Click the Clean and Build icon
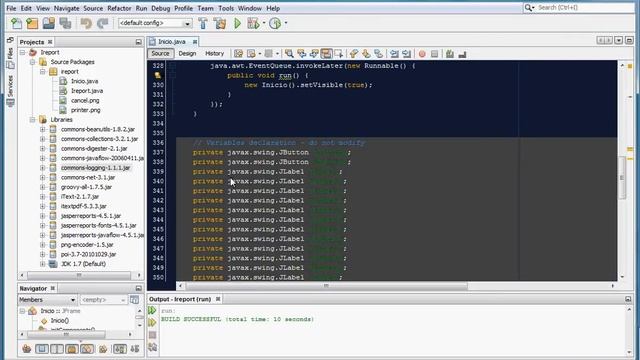 (x=220, y=23)
